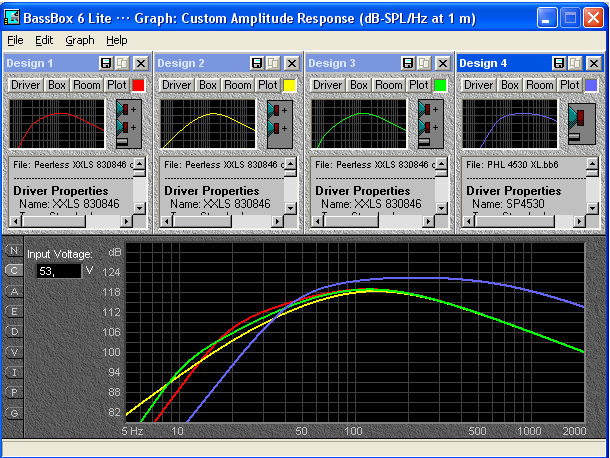Click the red plot color swatch
This screenshot has height=458, width=610.
pos(138,85)
